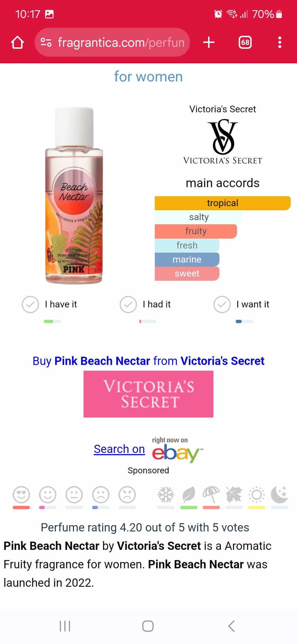The height and width of the screenshot is (644, 297).
Task: Check the I have it option
Action: (30, 304)
